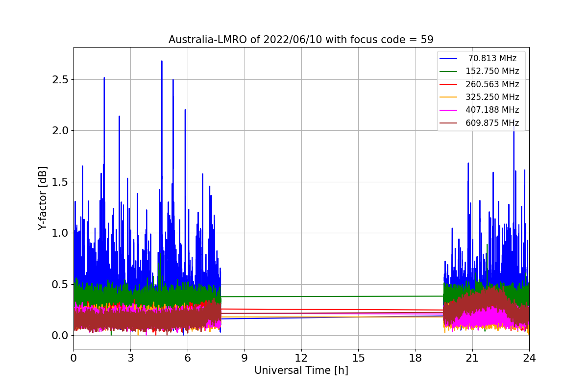Click the orange line swatch in legend

(449, 98)
